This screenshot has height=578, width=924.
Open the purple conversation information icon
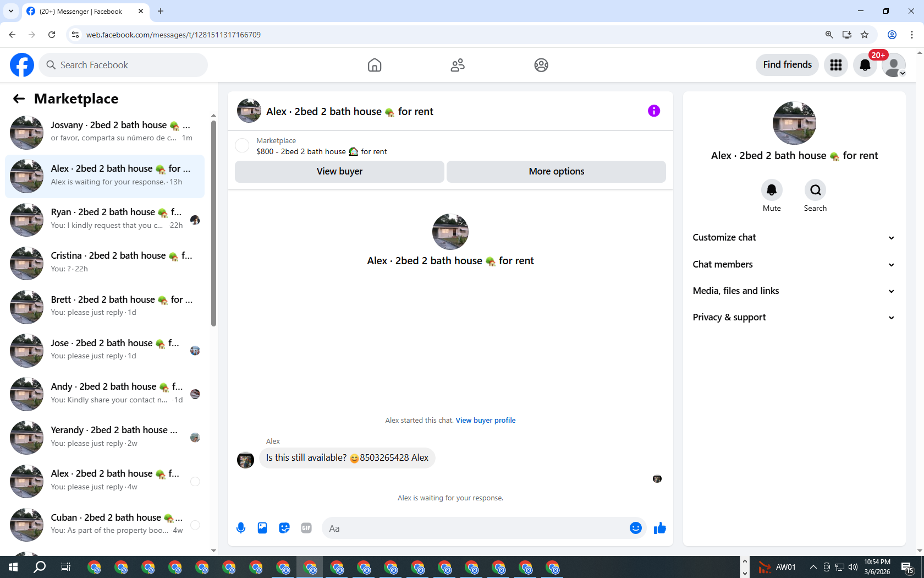coord(654,111)
